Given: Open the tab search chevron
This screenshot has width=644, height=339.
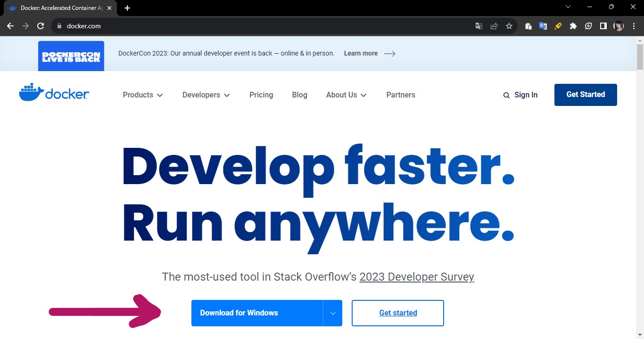Looking at the screenshot, I should [x=568, y=7].
